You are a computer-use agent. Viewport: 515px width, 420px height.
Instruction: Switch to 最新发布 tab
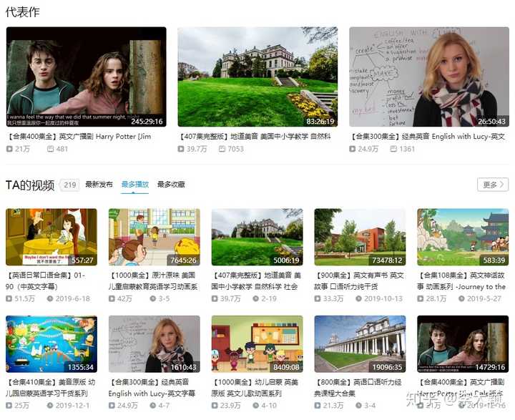click(99, 185)
